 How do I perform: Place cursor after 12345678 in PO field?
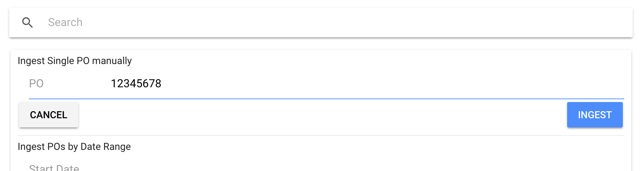162,84
